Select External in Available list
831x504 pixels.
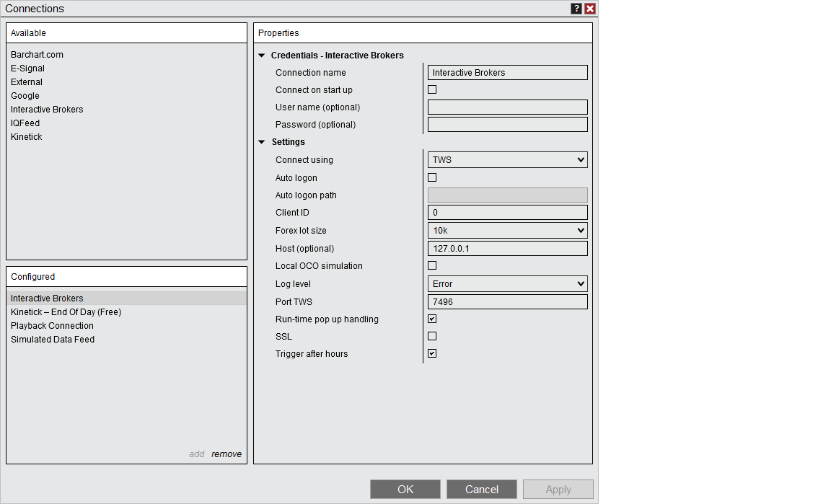[x=27, y=82]
